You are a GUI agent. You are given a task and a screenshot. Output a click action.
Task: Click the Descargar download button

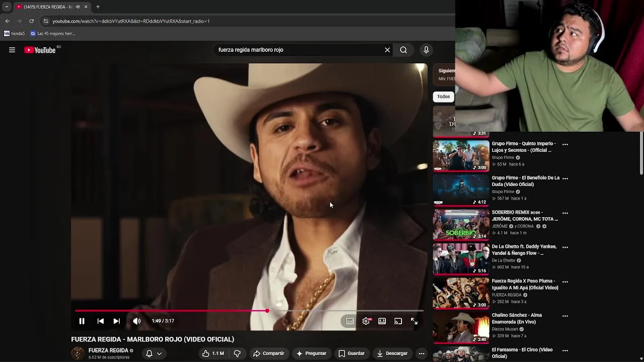click(x=392, y=353)
